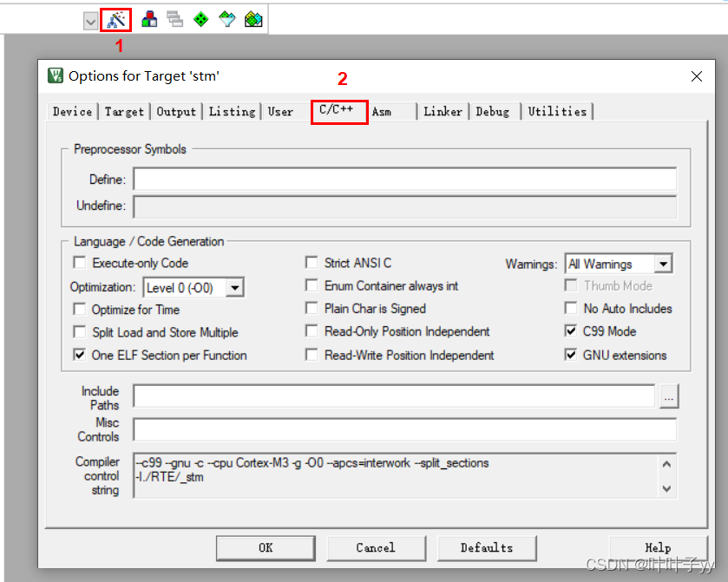Switch to the Debug tab
728x582 pixels.
tap(493, 112)
